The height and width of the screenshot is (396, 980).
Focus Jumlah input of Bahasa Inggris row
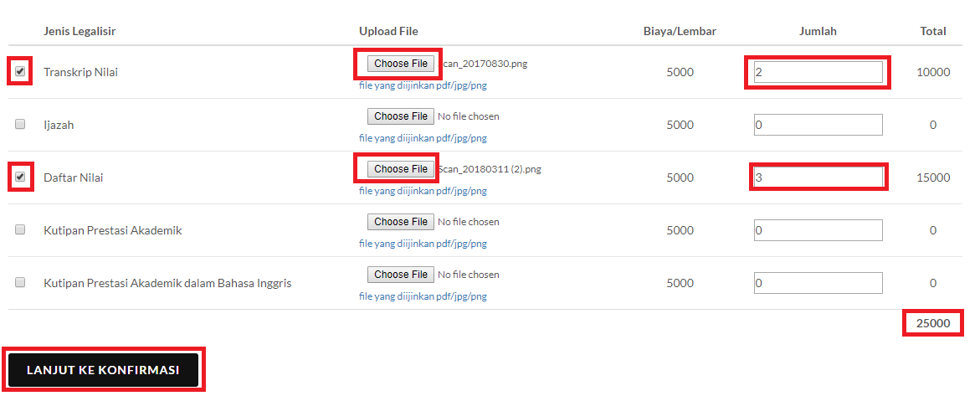[x=818, y=283]
